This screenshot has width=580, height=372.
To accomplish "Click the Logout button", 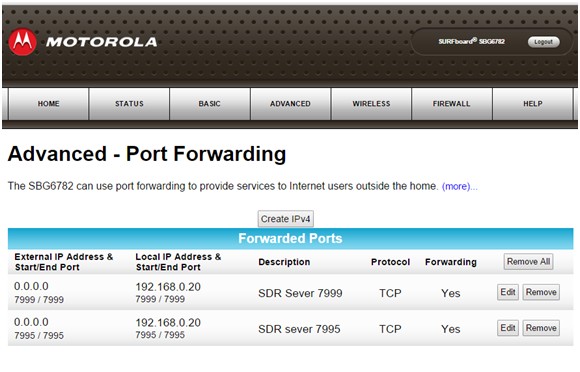I will coord(543,42).
